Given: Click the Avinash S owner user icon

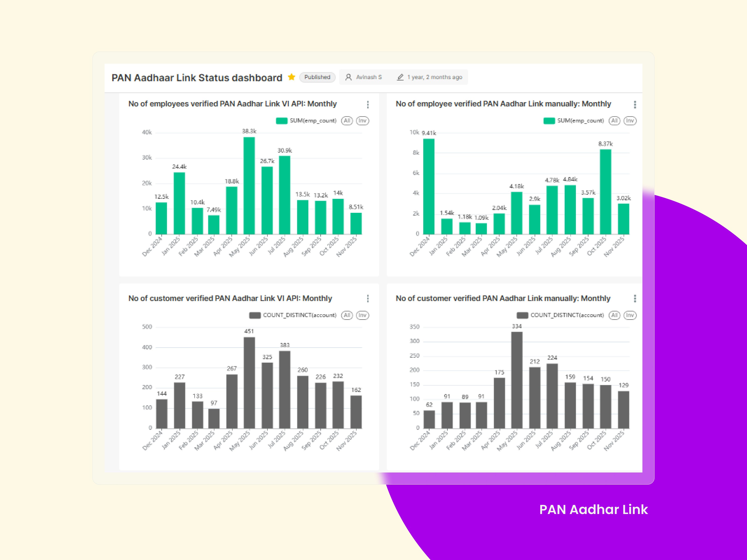Looking at the screenshot, I should pos(349,77).
